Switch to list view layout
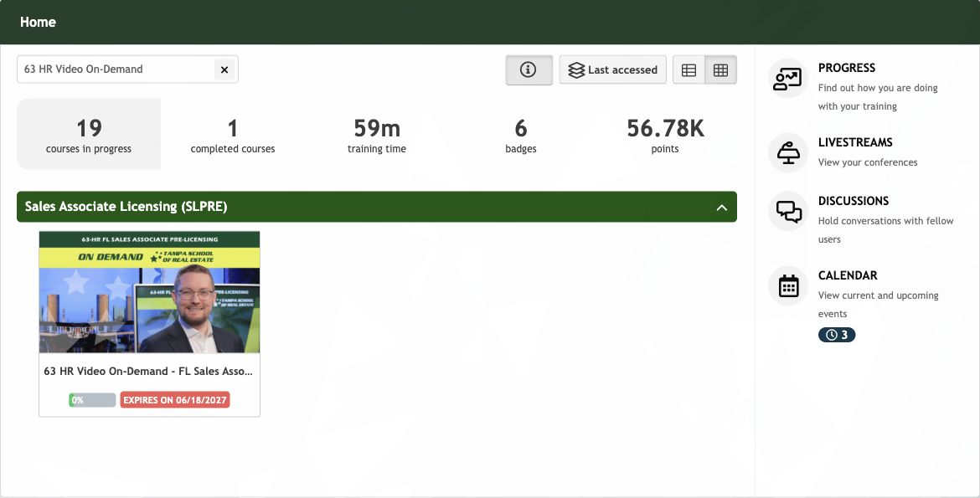 pyautogui.click(x=689, y=70)
